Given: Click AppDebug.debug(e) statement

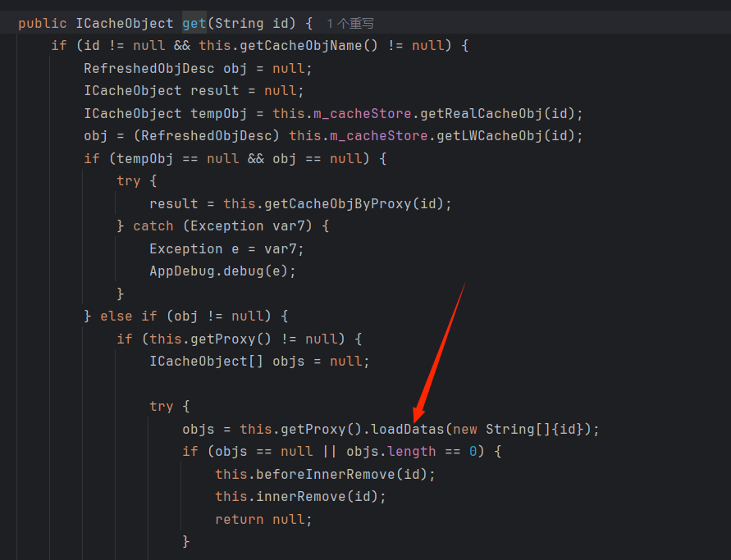Looking at the screenshot, I should [x=222, y=271].
